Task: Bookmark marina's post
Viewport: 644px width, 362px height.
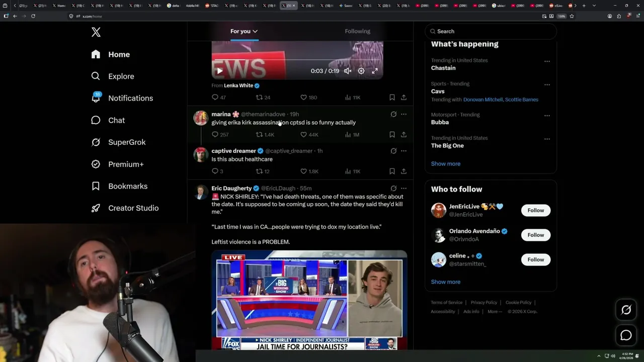Action: (392, 135)
